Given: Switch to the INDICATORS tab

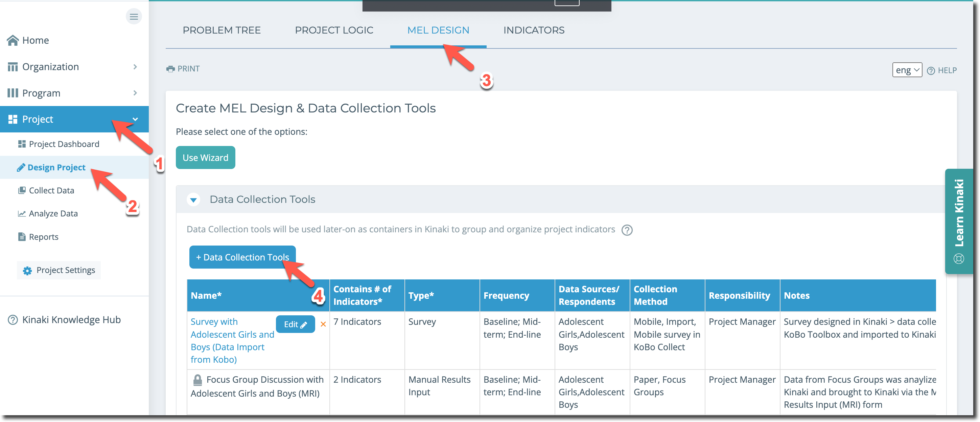Looking at the screenshot, I should click(533, 30).
